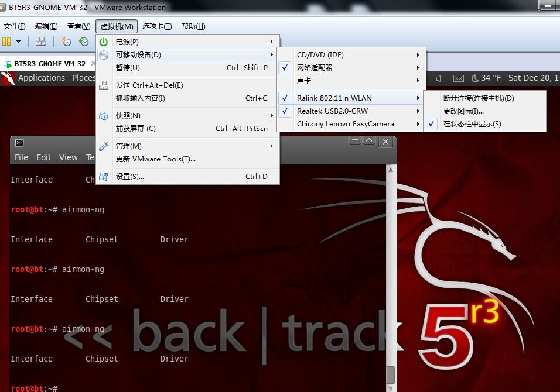560x392 pixels.
Task: Expand CD/DVD (IDE) submenu
Action: [x=351, y=55]
